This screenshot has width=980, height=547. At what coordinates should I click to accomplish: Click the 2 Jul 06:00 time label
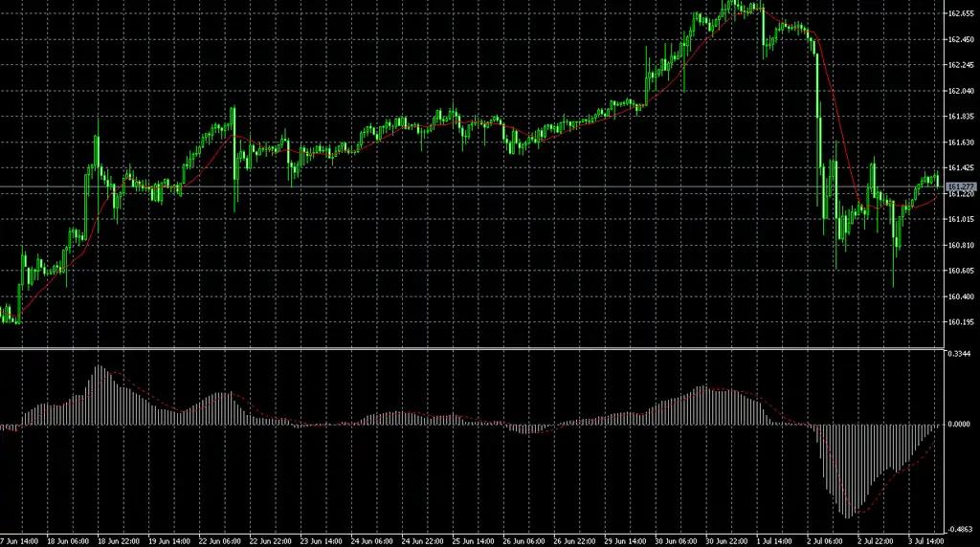[824, 541]
